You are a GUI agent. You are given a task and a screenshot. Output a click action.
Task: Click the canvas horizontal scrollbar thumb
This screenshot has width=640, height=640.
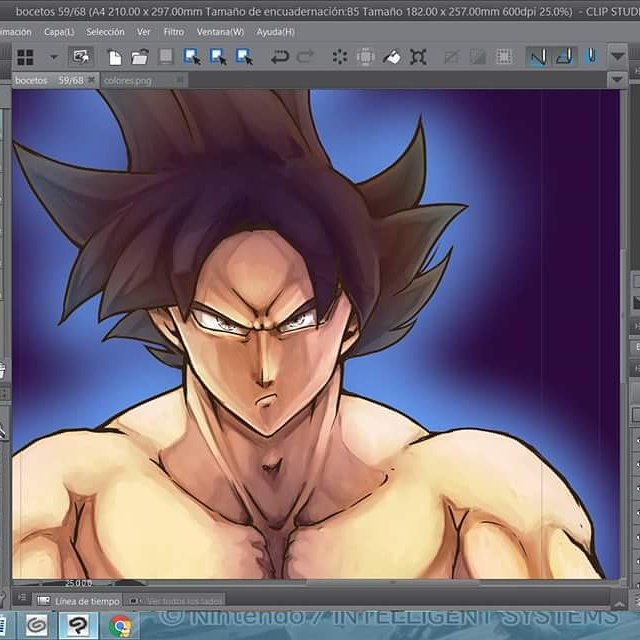pos(392,583)
